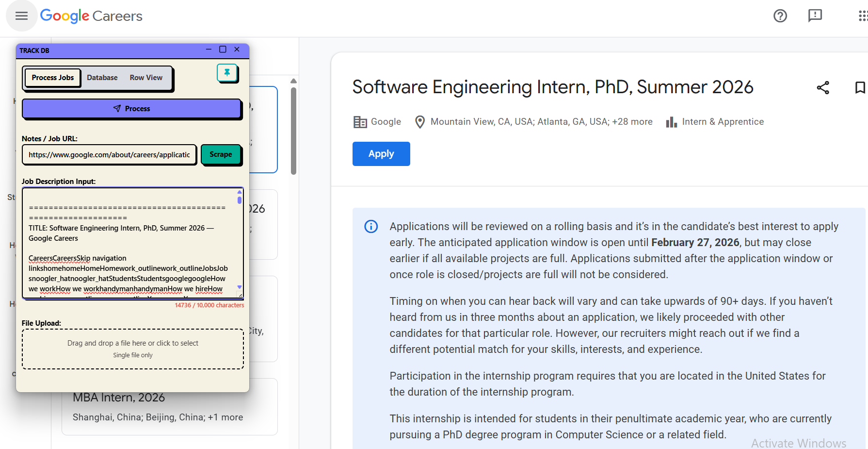Screen dimensions: 868x449
Task: Open the Google apps grid icon
Action: (862, 16)
